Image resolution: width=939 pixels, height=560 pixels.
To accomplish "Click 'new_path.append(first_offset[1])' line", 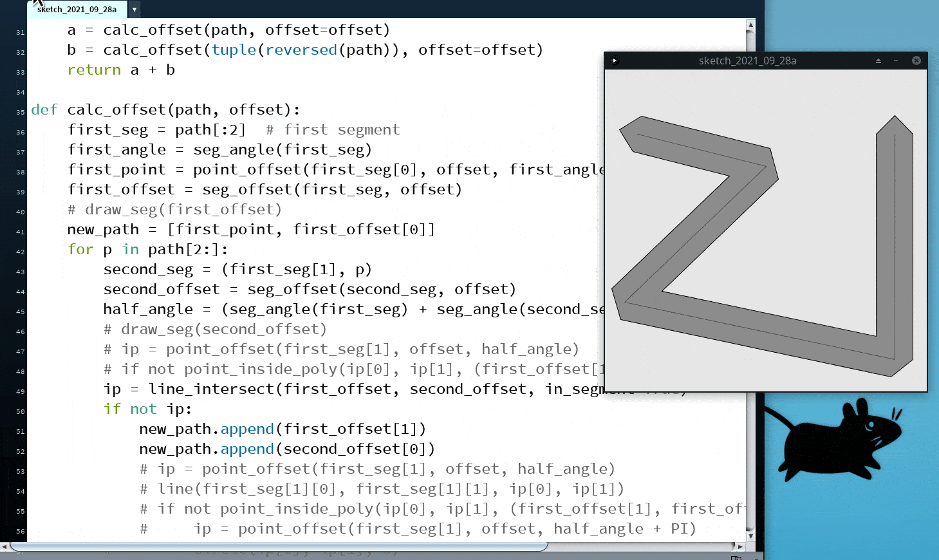I will click(283, 429).
